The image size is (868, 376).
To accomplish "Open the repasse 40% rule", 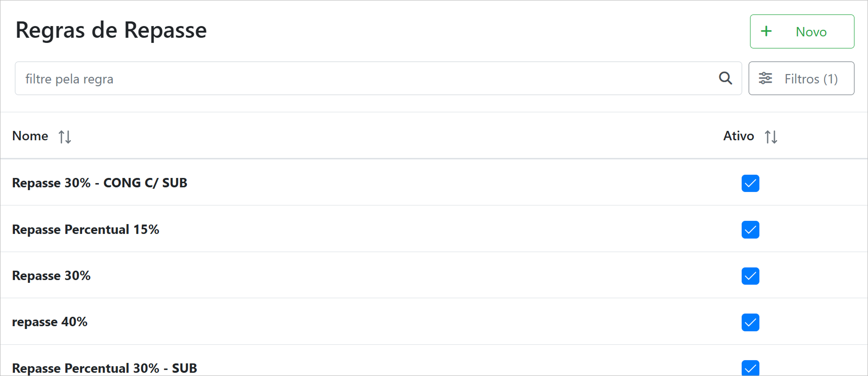I will (x=50, y=322).
